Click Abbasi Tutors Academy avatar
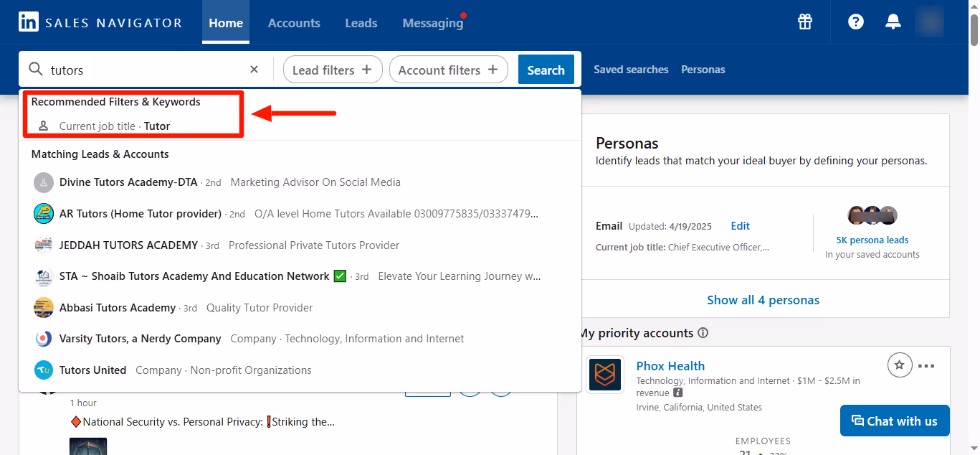Image resolution: width=980 pixels, height=455 pixels. [x=44, y=307]
